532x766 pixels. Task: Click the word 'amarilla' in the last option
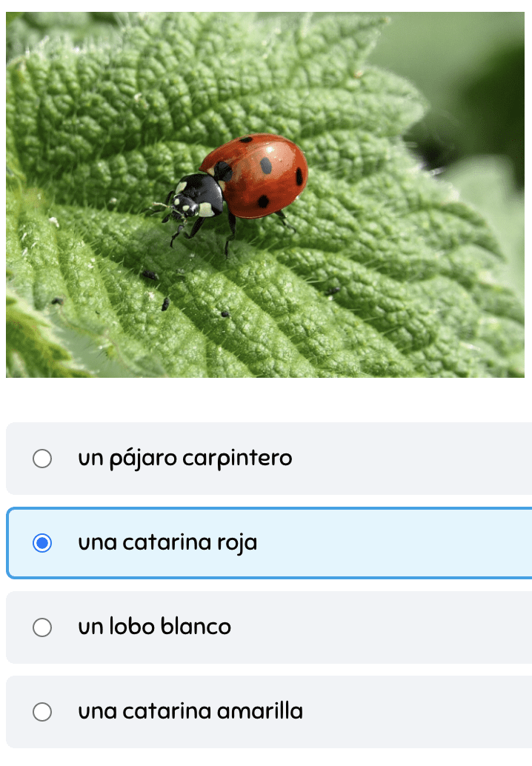260,711
